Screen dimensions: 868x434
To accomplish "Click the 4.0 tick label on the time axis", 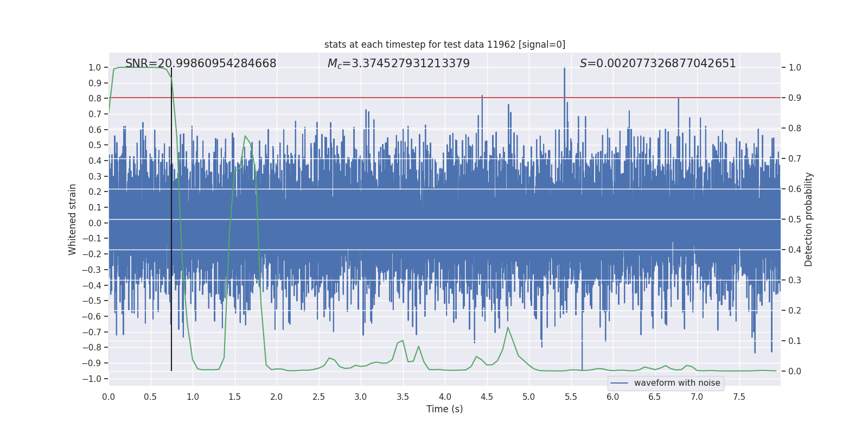I will pos(445,397).
